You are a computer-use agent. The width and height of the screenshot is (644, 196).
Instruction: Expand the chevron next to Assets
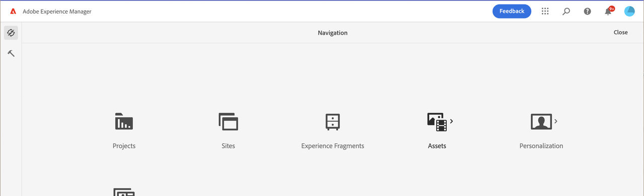click(452, 121)
